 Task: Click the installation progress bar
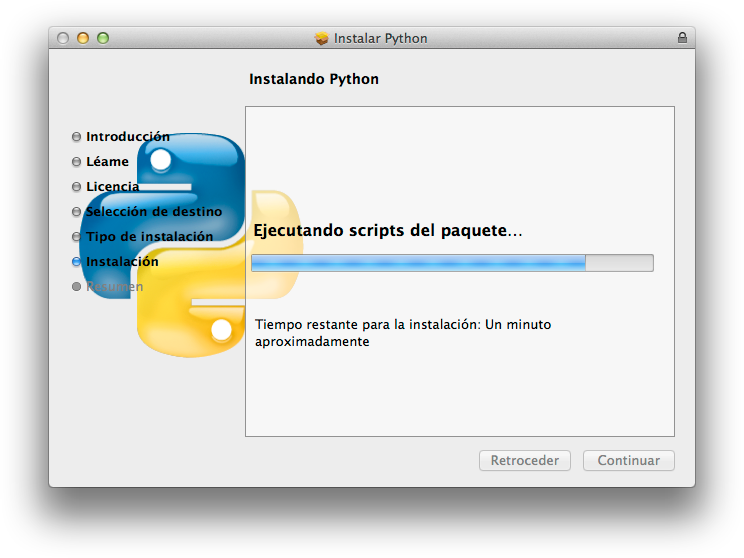click(x=452, y=263)
